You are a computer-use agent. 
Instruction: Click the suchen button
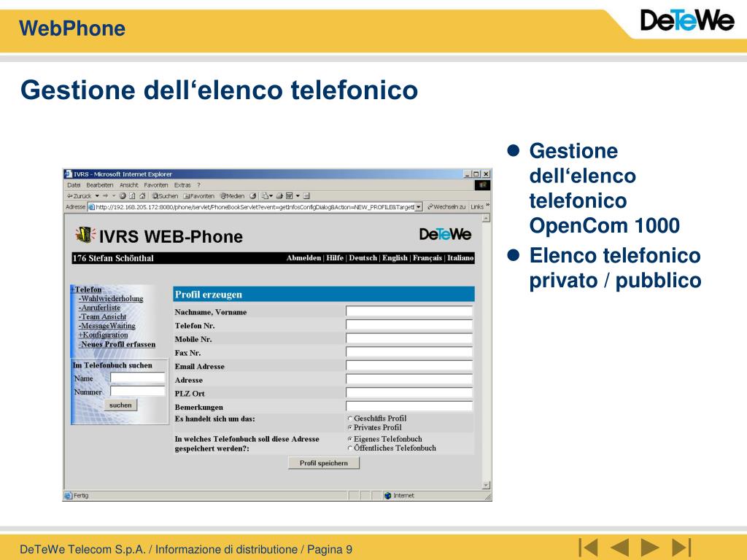[120, 405]
